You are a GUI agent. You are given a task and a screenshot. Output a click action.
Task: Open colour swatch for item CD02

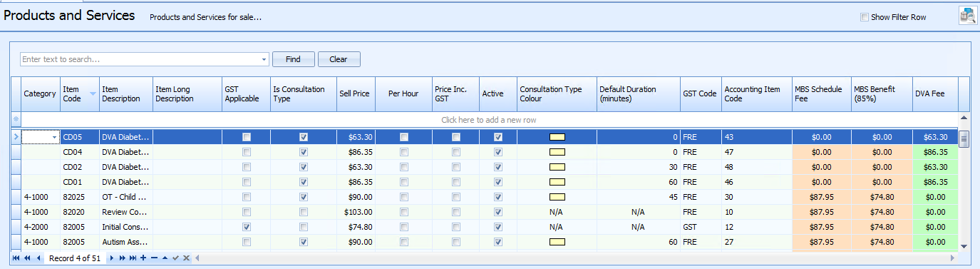[557, 167]
